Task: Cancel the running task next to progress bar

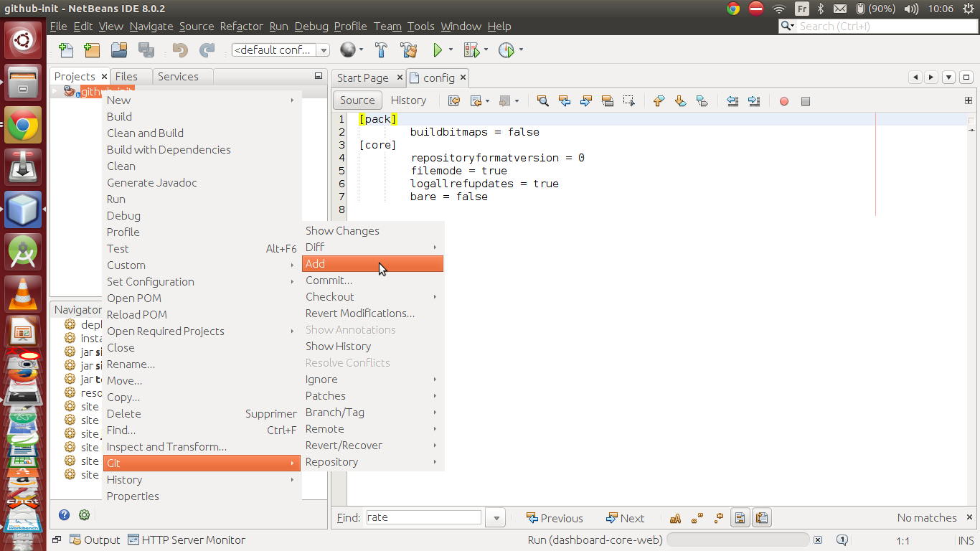Action: pyautogui.click(x=818, y=540)
